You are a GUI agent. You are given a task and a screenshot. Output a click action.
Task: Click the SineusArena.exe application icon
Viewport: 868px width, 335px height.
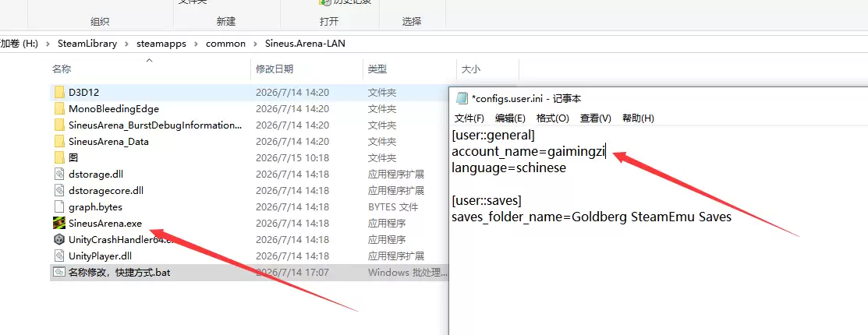pos(59,224)
